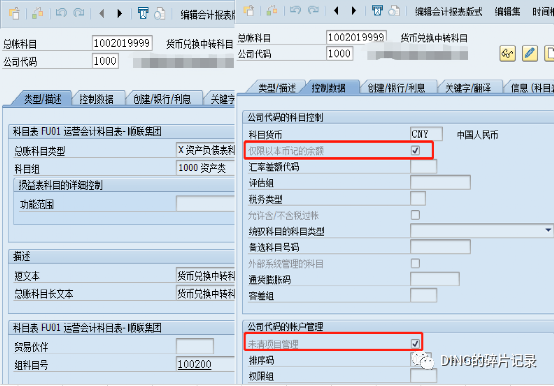Click 公司代码 field in left window

(x=105, y=61)
